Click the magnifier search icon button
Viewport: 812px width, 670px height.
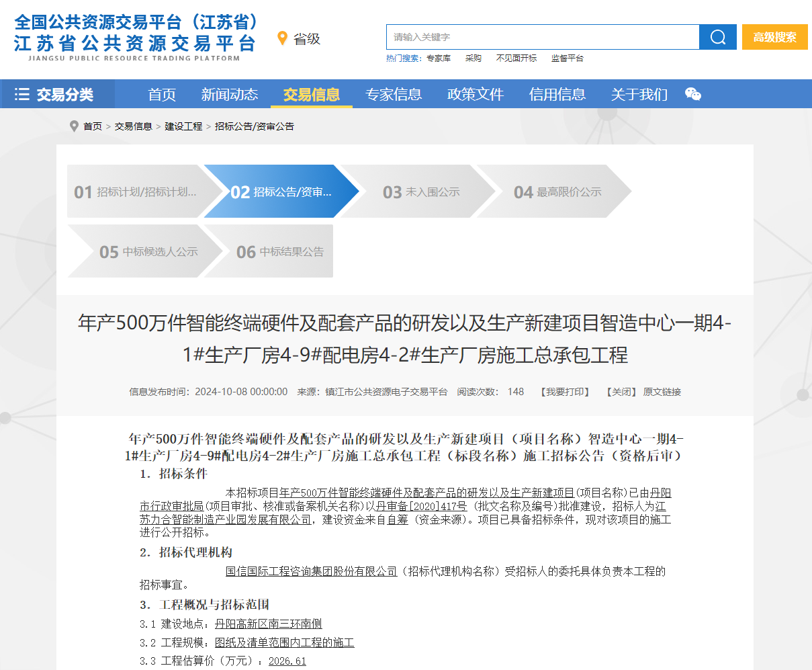pos(717,37)
